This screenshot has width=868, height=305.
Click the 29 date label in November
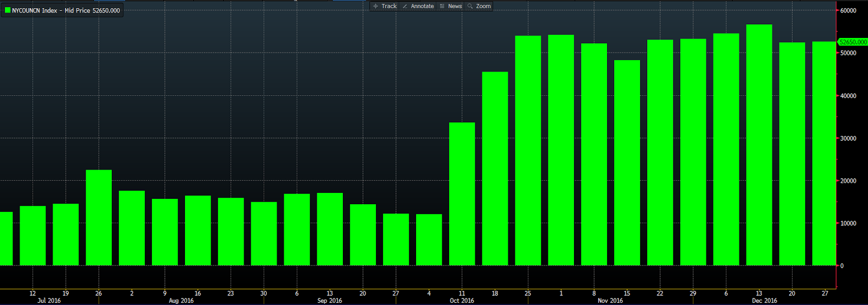click(693, 293)
